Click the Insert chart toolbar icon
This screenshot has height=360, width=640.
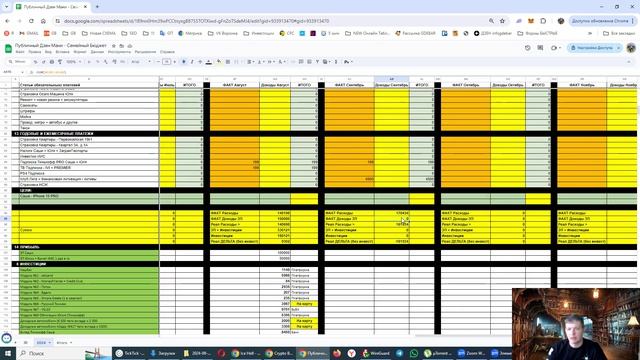click(x=309, y=62)
